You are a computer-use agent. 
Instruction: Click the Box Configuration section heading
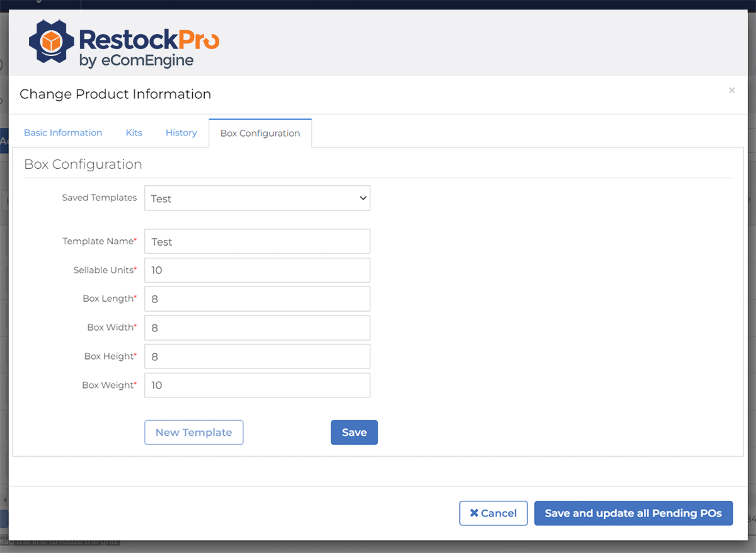click(x=83, y=164)
